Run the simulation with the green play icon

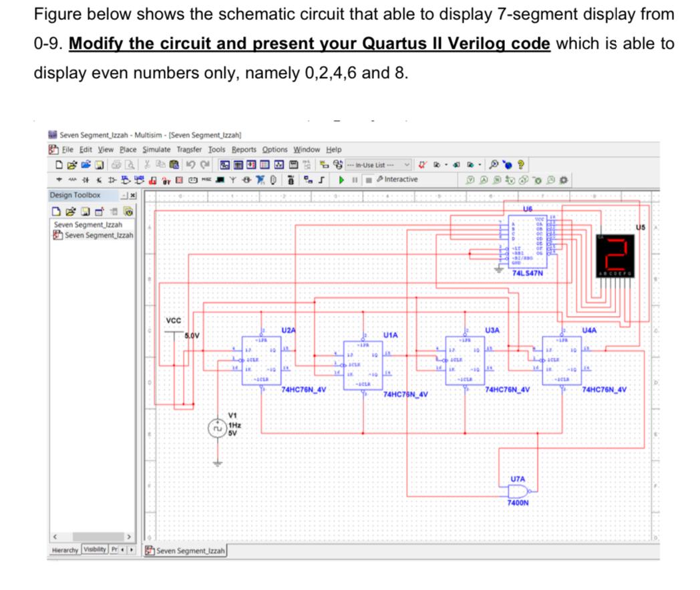341,179
